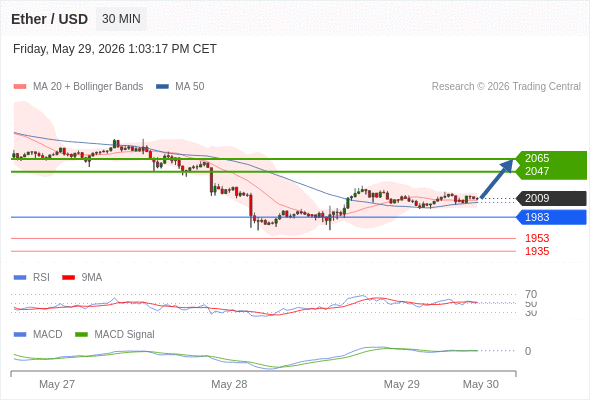Click the Research © 2026 Trading Central credit
This screenshot has width=590, height=400.
(x=506, y=87)
